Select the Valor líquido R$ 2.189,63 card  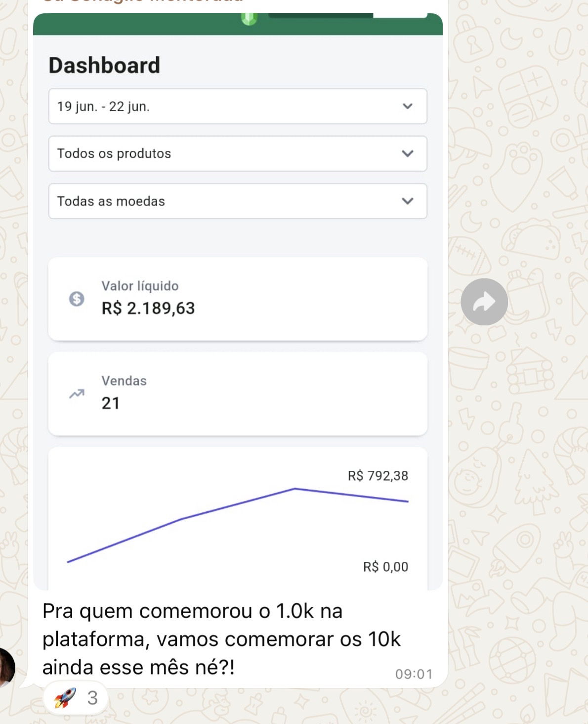click(x=238, y=299)
